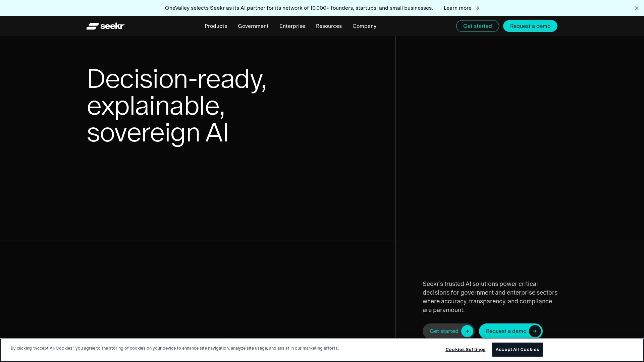
Task: Open the Government menu
Action: (x=253, y=26)
